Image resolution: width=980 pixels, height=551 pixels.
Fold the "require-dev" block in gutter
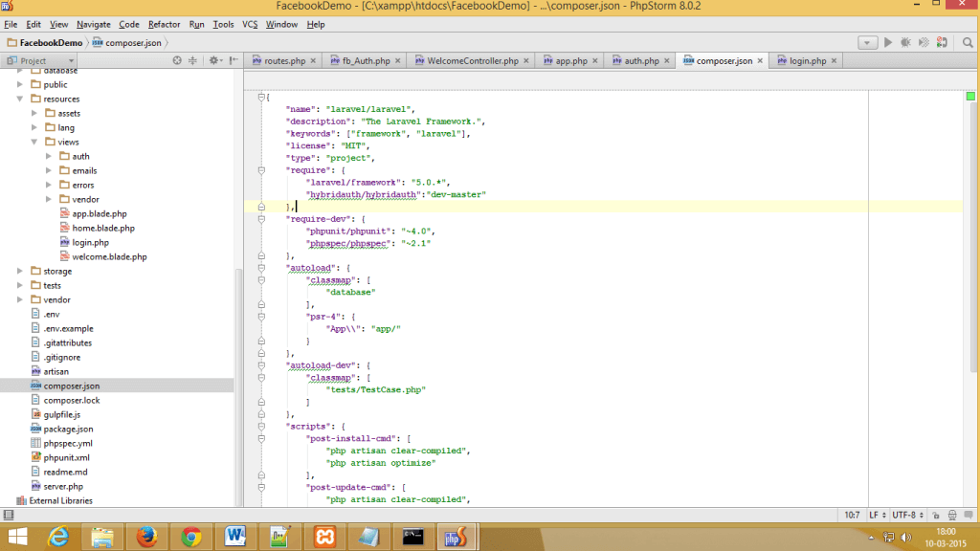tap(262, 219)
